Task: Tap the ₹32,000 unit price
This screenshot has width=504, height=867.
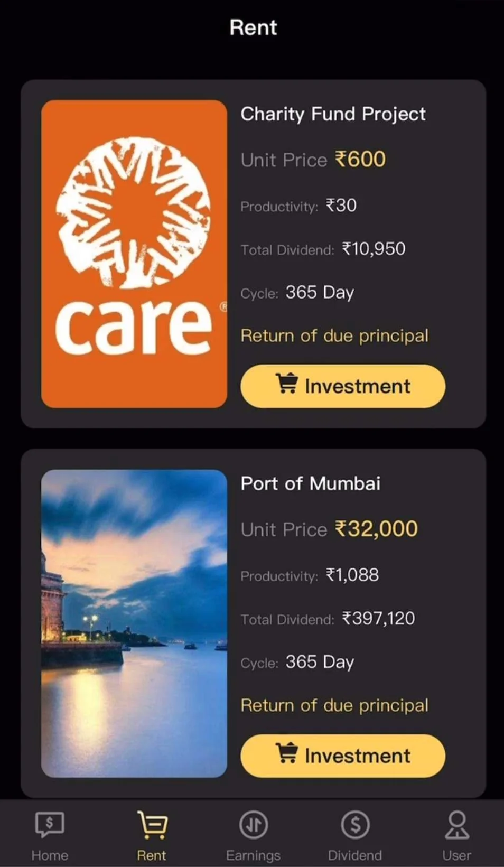Action: click(377, 529)
